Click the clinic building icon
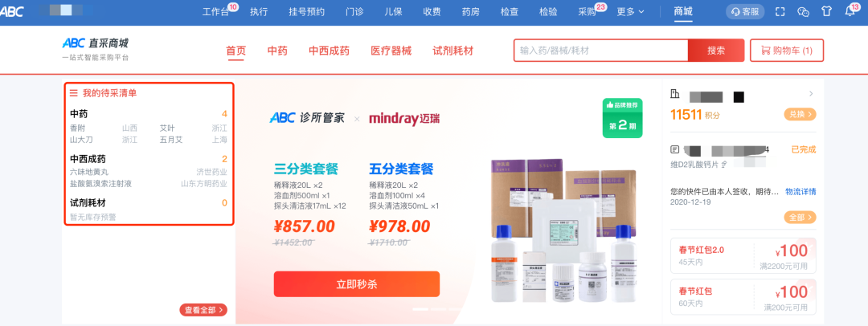 [x=674, y=93]
